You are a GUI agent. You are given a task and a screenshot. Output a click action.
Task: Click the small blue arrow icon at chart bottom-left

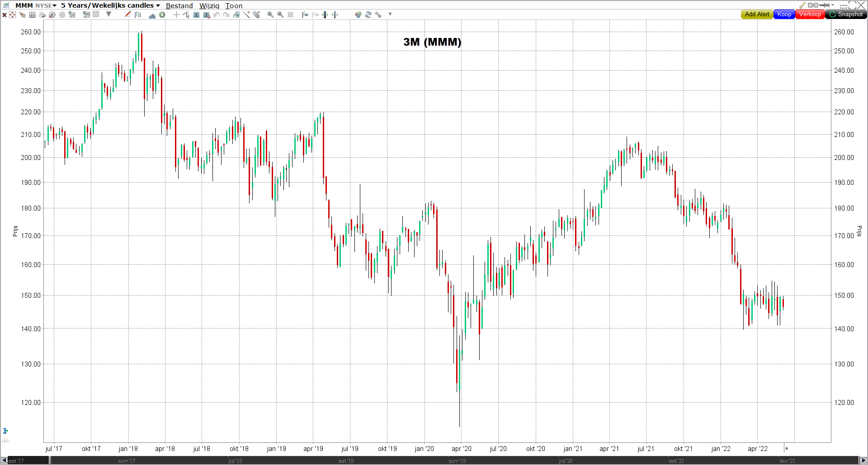tap(5, 431)
